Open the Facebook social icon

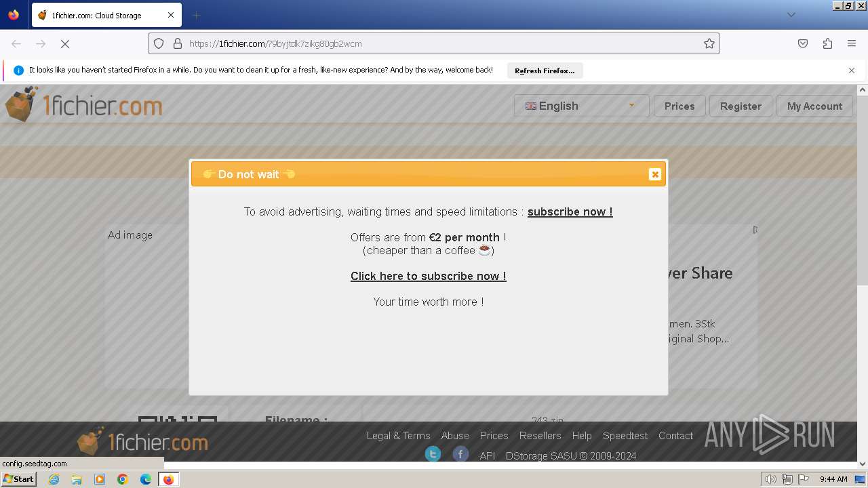[x=460, y=454]
